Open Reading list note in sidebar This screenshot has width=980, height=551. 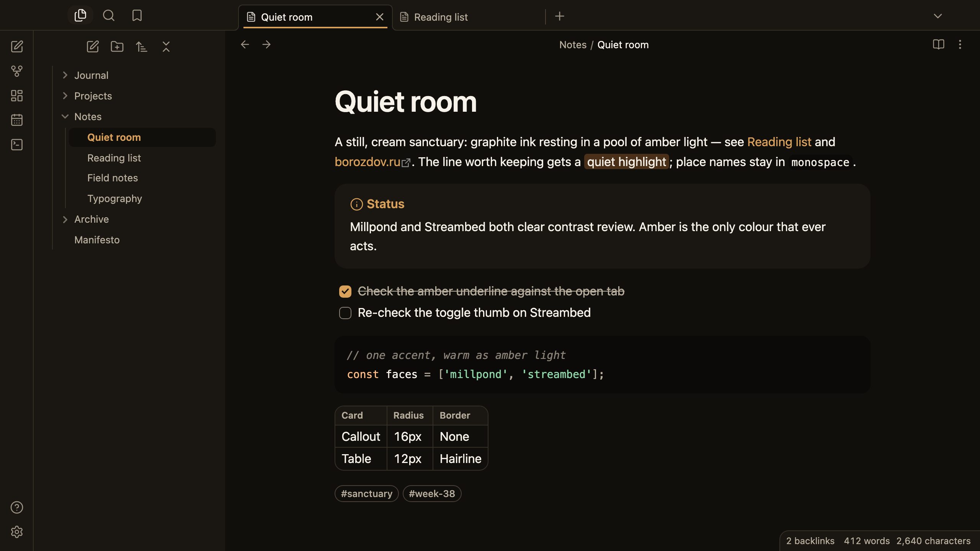[142, 158]
